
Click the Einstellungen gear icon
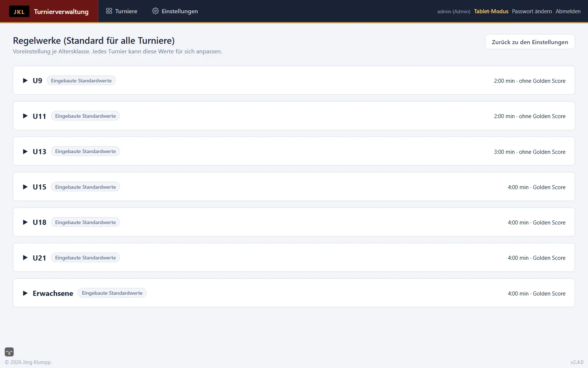pos(155,11)
